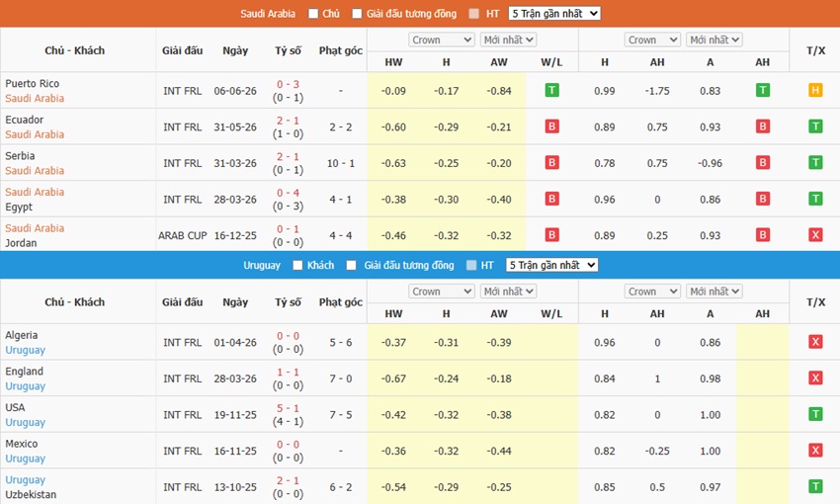Open USA team link

[x=15, y=407]
